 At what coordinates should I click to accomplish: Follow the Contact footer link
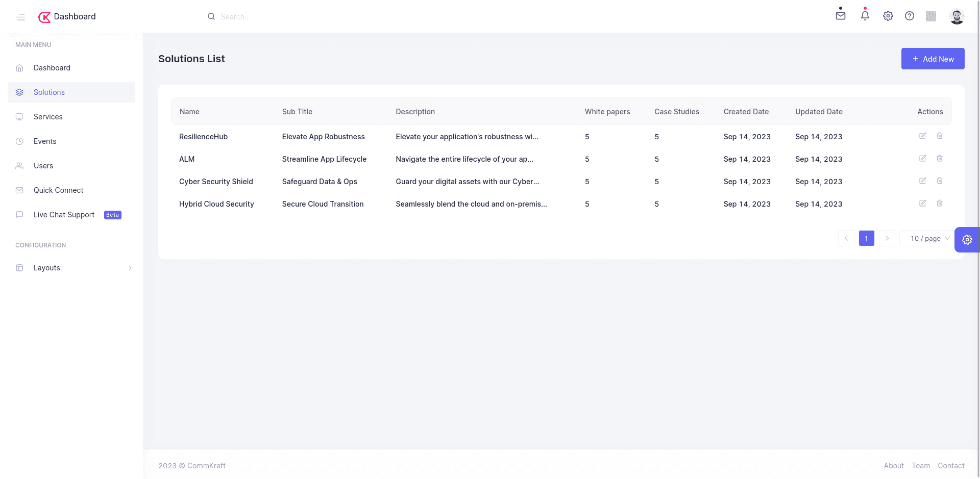point(951,466)
